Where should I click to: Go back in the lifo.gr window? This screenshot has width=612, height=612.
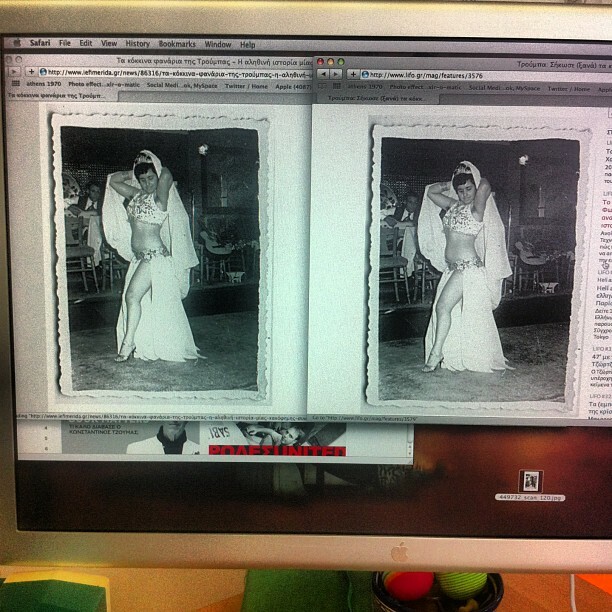tap(324, 74)
